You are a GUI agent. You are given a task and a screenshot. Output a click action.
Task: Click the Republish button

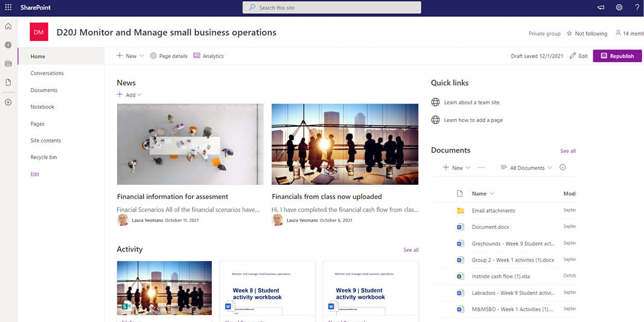(x=617, y=56)
